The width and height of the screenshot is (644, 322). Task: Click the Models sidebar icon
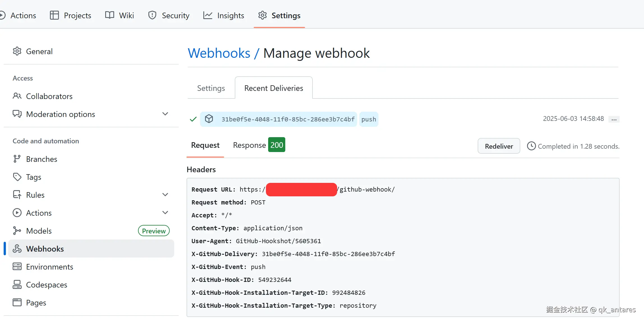click(x=17, y=231)
